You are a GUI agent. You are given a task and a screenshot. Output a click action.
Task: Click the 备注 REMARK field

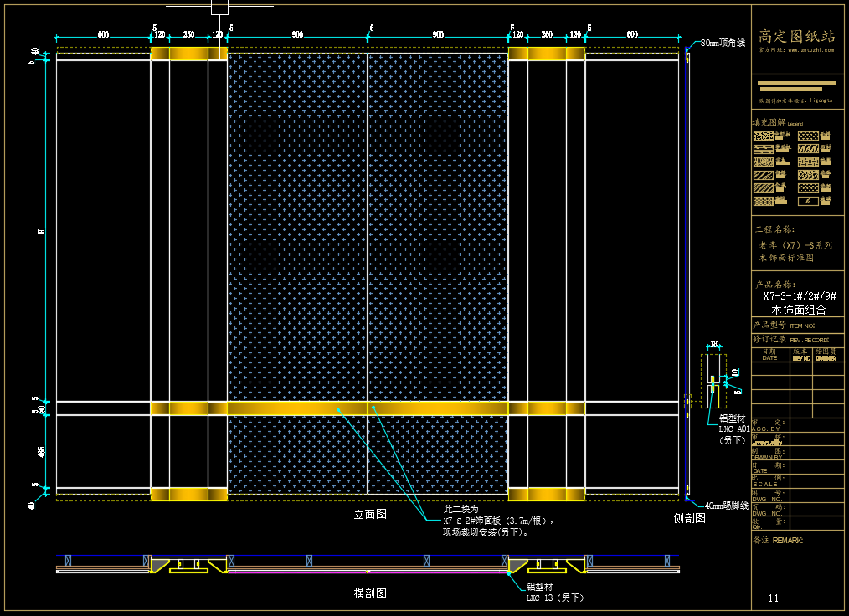[x=778, y=541]
